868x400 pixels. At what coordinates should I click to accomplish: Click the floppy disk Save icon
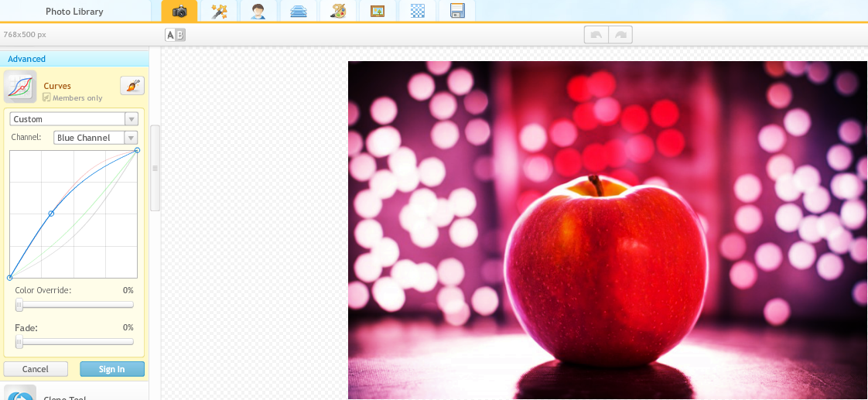(457, 11)
